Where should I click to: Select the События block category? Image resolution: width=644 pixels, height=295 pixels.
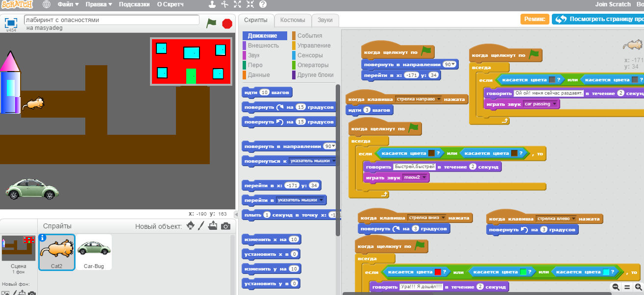point(310,36)
